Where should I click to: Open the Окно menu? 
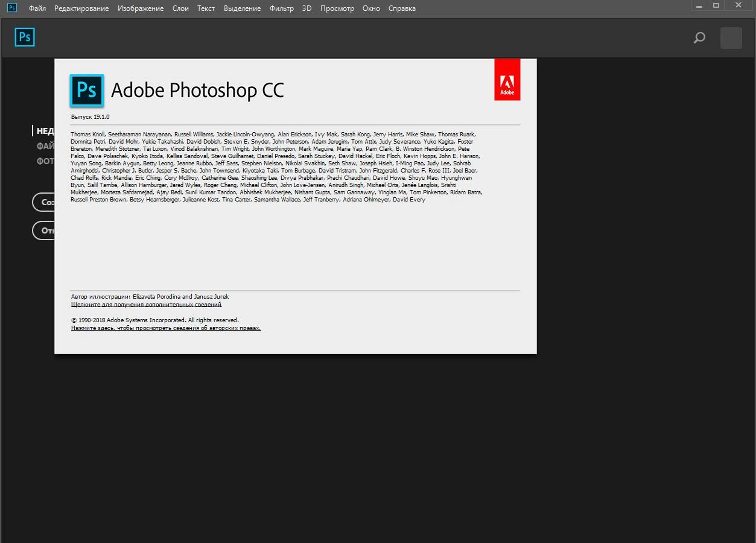(371, 8)
